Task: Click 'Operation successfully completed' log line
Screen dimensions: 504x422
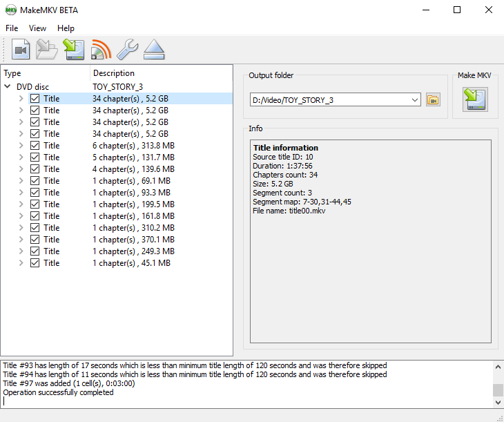Action: (58, 392)
